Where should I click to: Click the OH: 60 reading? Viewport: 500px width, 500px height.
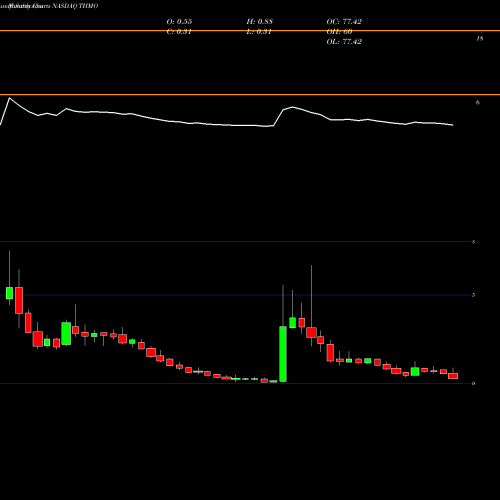pyautogui.click(x=339, y=32)
